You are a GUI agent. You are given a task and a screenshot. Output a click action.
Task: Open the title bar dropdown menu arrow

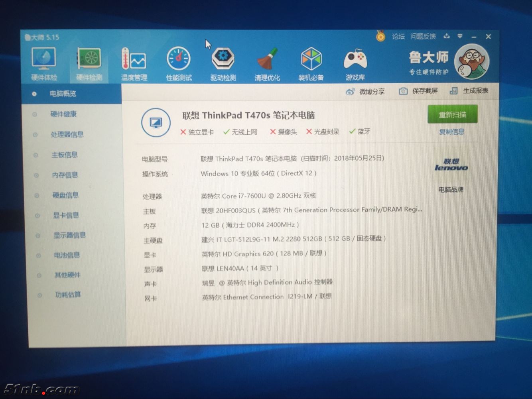(x=460, y=36)
